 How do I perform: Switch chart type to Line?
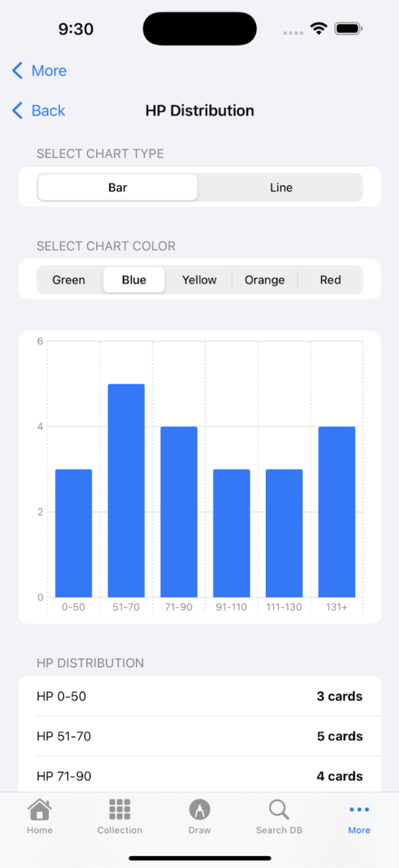click(x=281, y=187)
